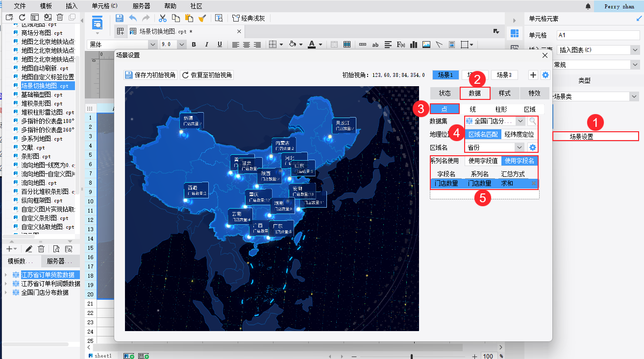This screenshot has height=359, width=644.
Task: Center align cell text
Action: pos(247,45)
